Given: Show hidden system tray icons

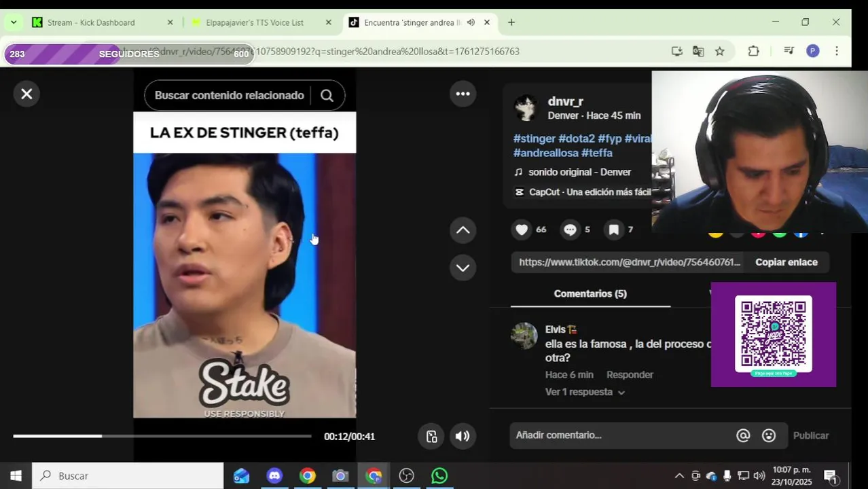Looking at the screenshot, I should [679, 476].
